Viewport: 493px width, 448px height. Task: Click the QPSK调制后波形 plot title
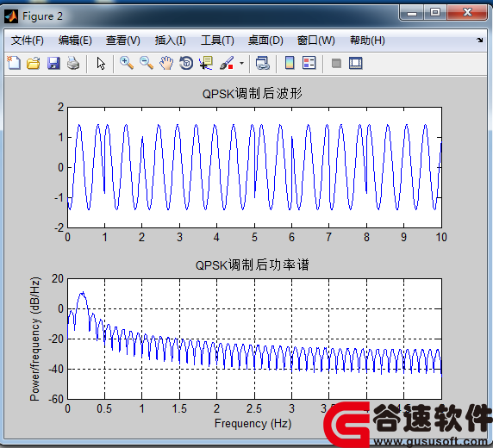[x=253, y=94]
